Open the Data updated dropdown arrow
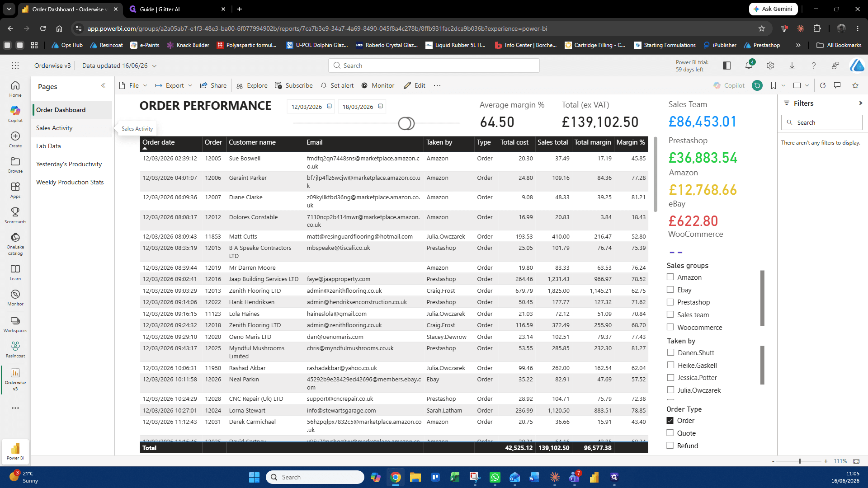Viewport: 868px width, 488px height. coord(154,66)
